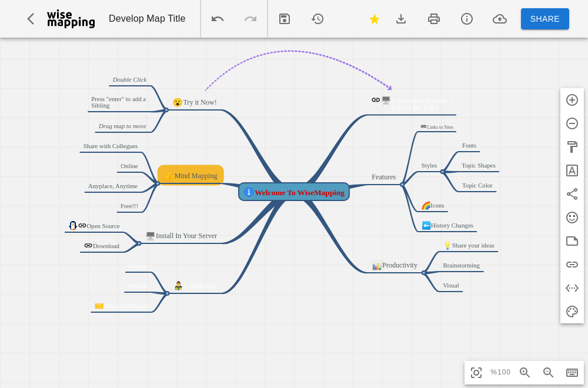Click the info icon on central topic
The image size is (588, 388).
tap(249, 192)
